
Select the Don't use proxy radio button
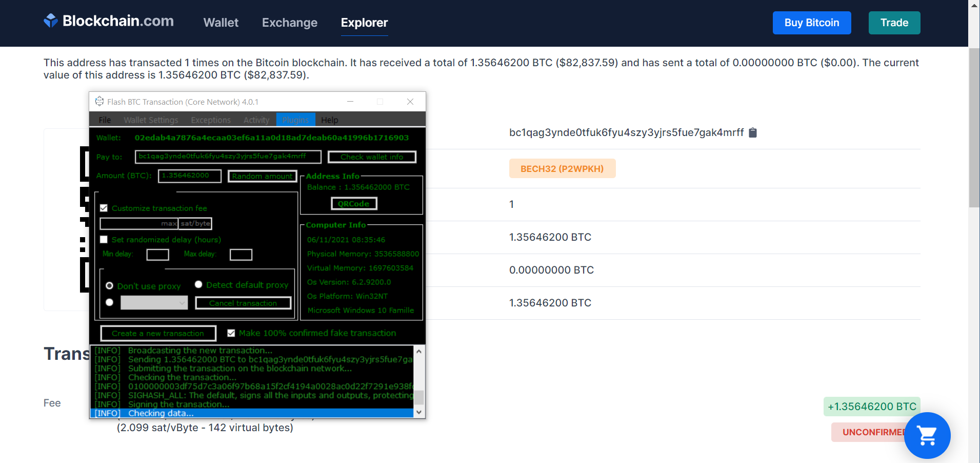109,286
